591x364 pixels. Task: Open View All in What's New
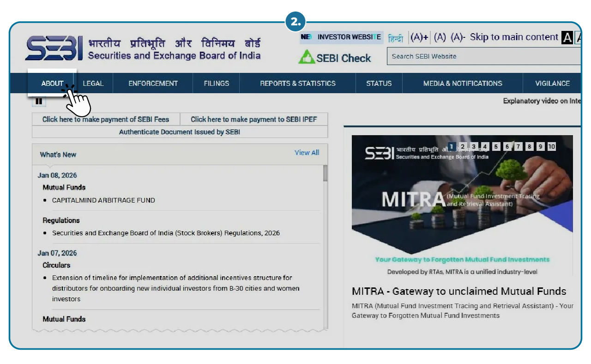click(307, 152)
